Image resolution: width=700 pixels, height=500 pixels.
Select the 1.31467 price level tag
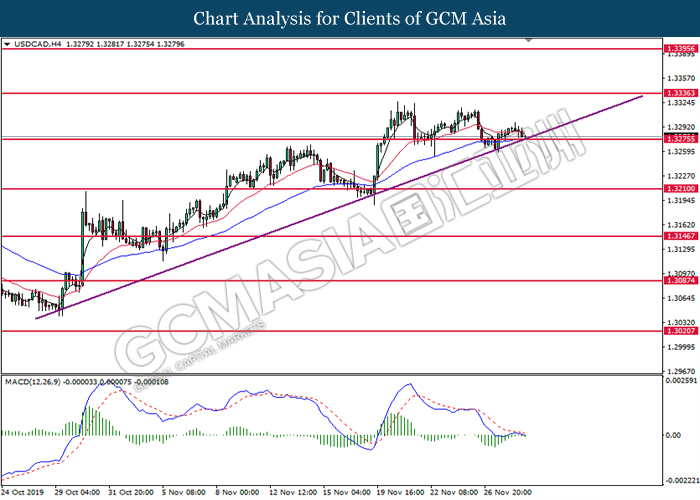(680, 237)
